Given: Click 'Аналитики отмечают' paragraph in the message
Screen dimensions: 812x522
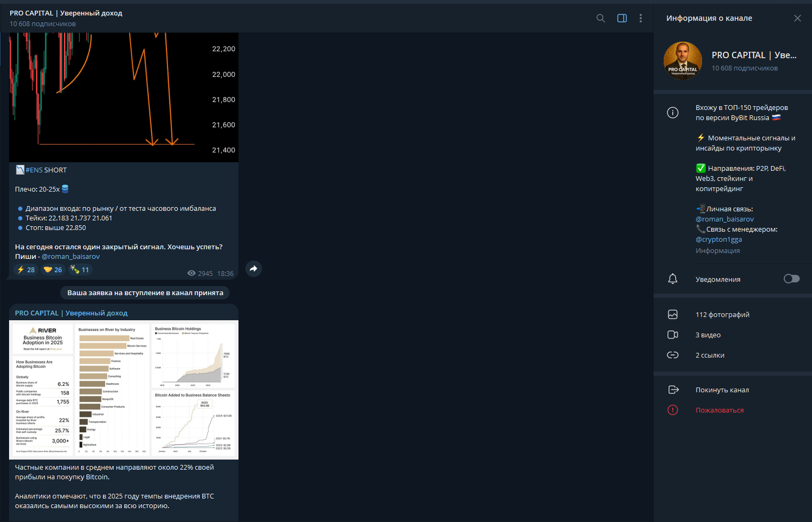Looking at the screenshot, I should click(114, 501).
